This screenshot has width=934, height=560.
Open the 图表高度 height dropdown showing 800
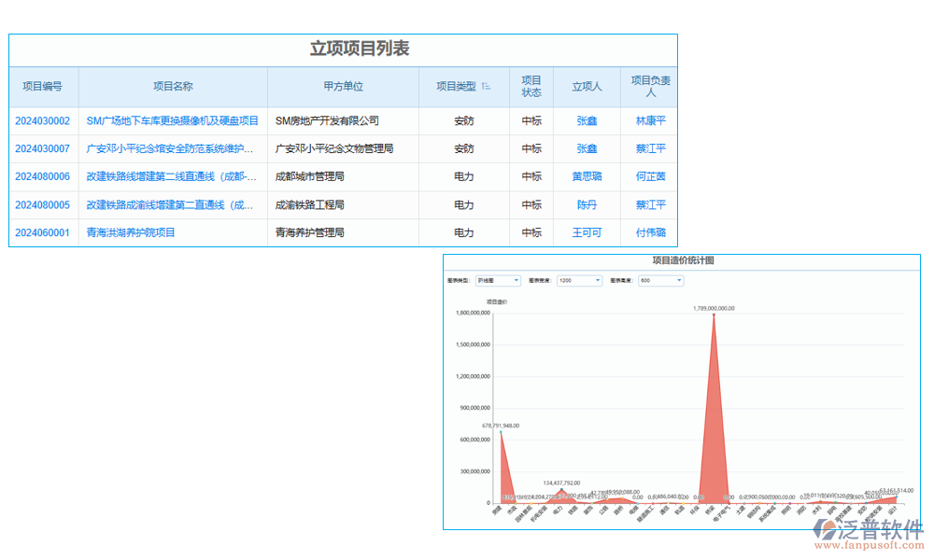tap(659, 279)
